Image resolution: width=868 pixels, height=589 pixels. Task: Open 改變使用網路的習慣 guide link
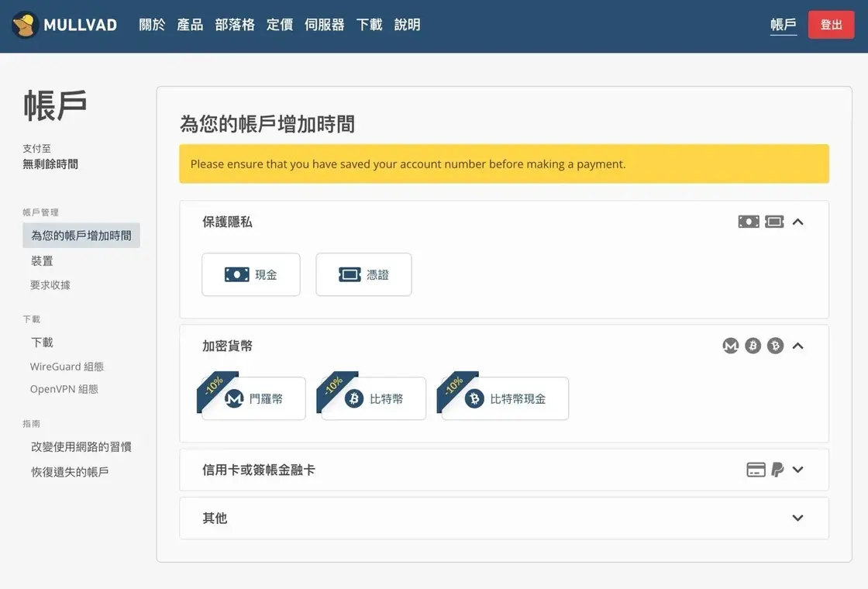[81, 446]
